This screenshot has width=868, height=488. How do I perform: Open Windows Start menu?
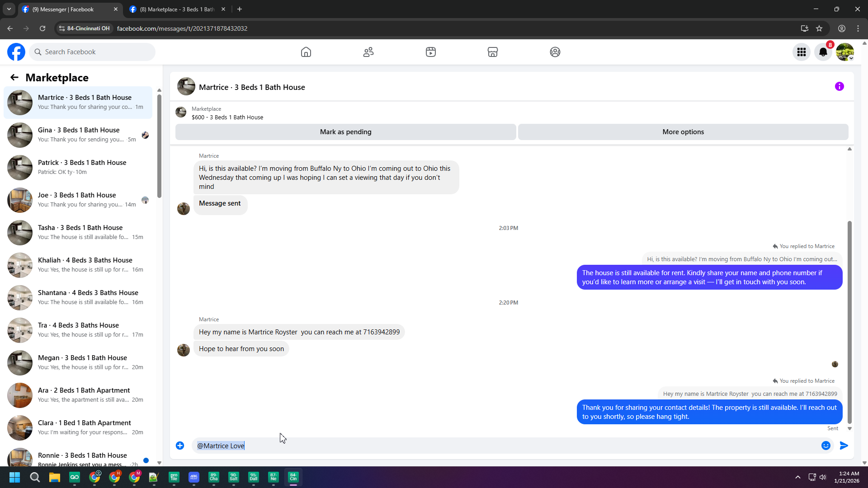coord(14,477)
